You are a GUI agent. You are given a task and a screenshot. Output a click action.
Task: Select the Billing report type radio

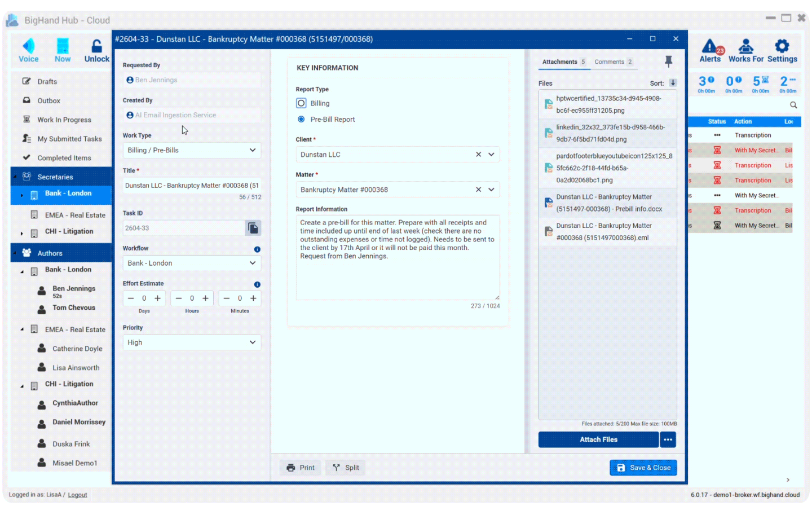coord(301,103)
